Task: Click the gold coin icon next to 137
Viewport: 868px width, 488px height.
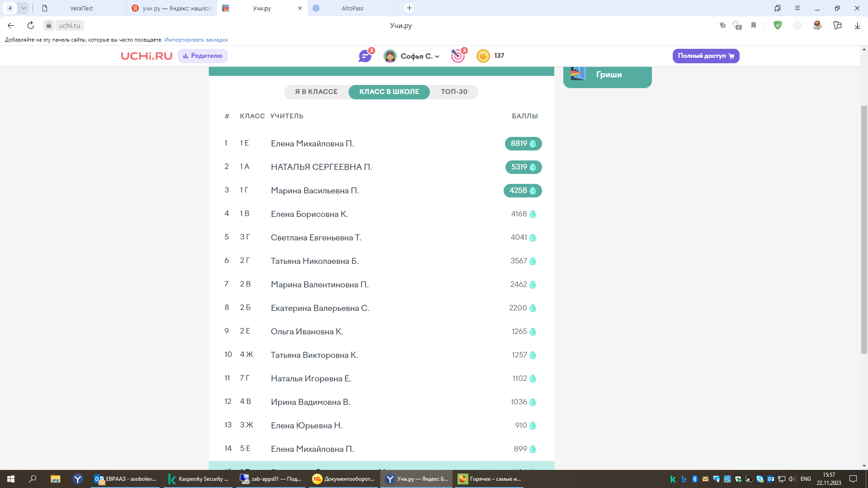Action: coord(483,56)
